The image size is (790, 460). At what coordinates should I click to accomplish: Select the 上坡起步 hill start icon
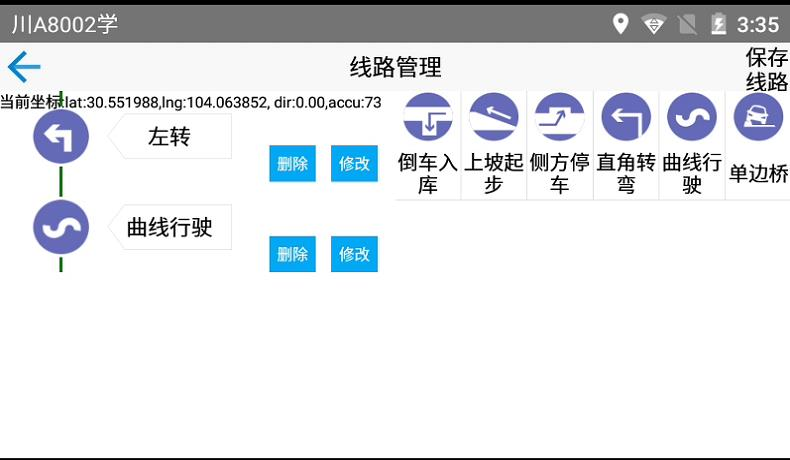click(494, 117)
